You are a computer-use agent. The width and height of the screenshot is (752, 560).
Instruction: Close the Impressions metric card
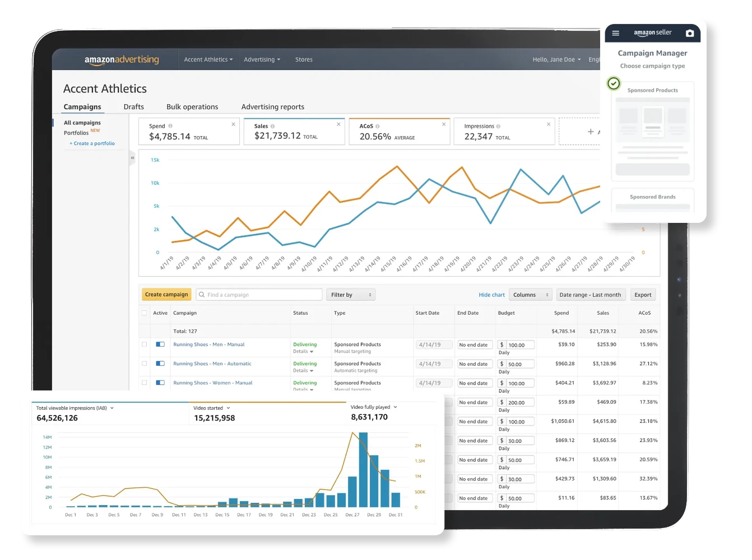click(549, 124)
